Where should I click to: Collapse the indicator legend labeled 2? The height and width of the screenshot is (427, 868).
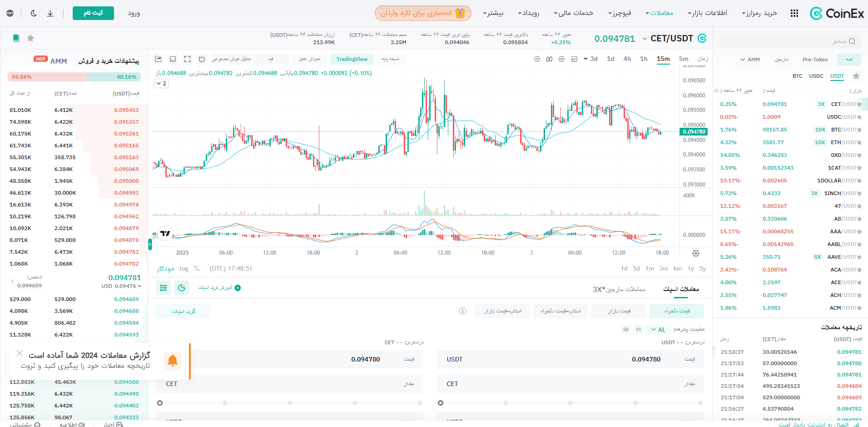161,84
